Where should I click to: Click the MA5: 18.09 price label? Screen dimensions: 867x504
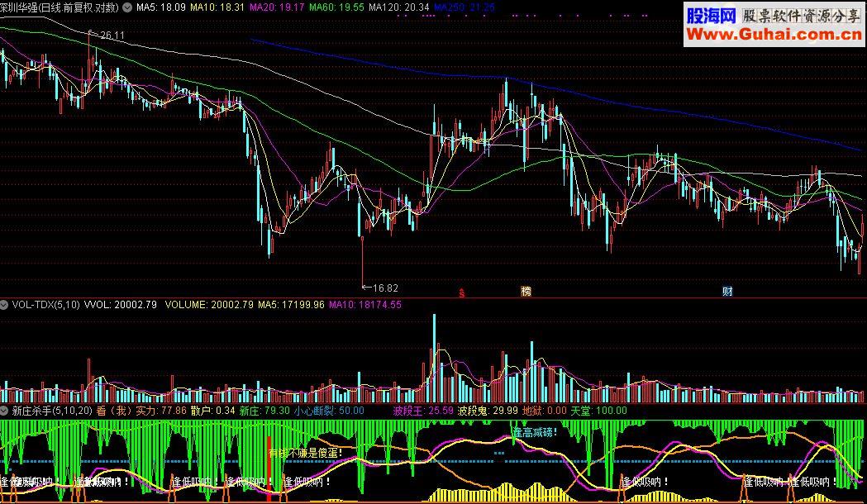click(x=161, y=7)
